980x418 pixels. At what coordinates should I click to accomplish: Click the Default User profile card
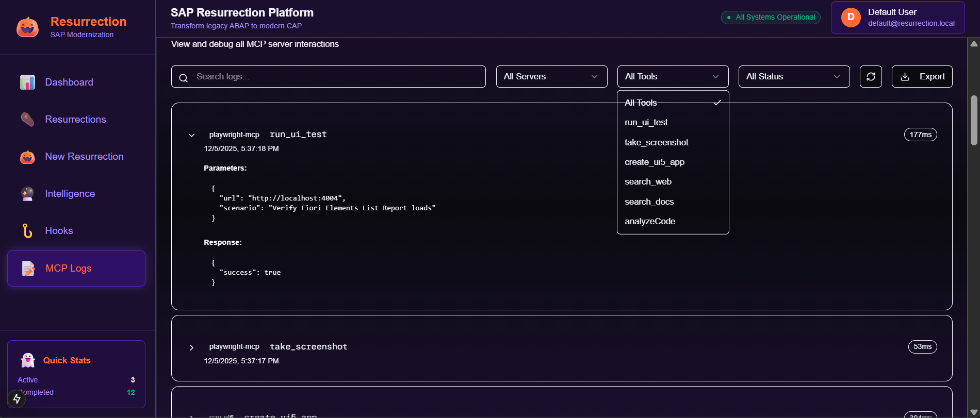click(897, 18)
